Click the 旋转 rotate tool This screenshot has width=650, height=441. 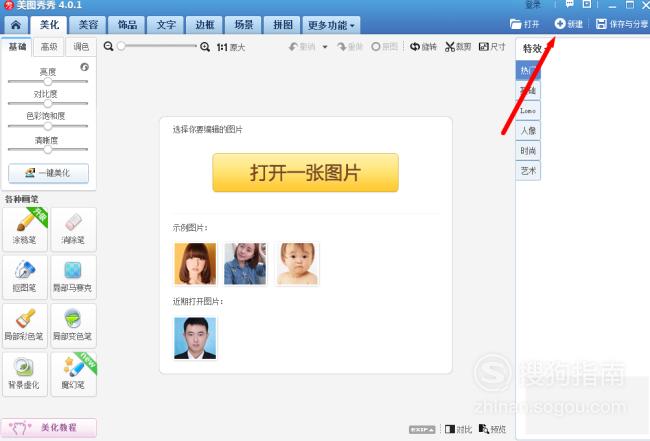coord(423,47)
